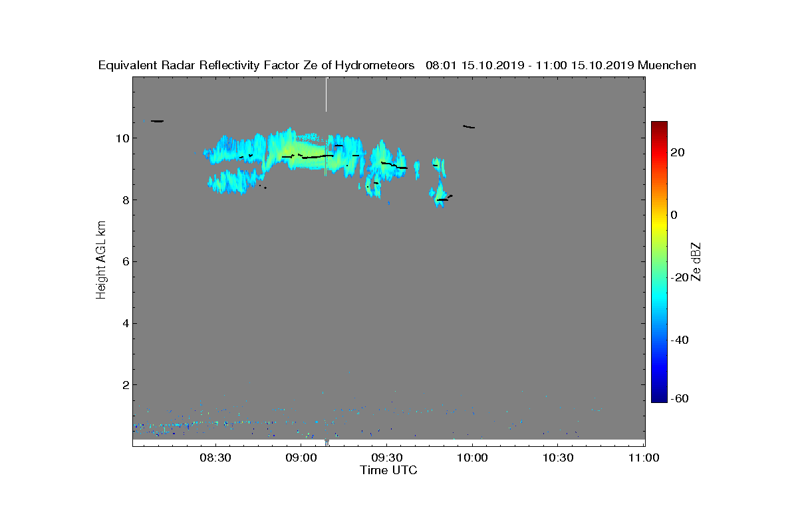This screenshot has height=532, width=798.
Task: Click the dark blue bottom of the colorbar
Action: 659,398
